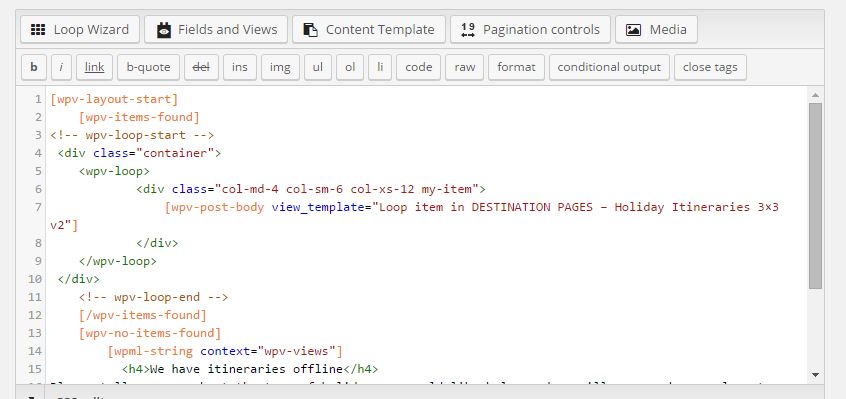Apply bold with the b button
This screenshot has height=399, width=846.
(x=34, y=67)
